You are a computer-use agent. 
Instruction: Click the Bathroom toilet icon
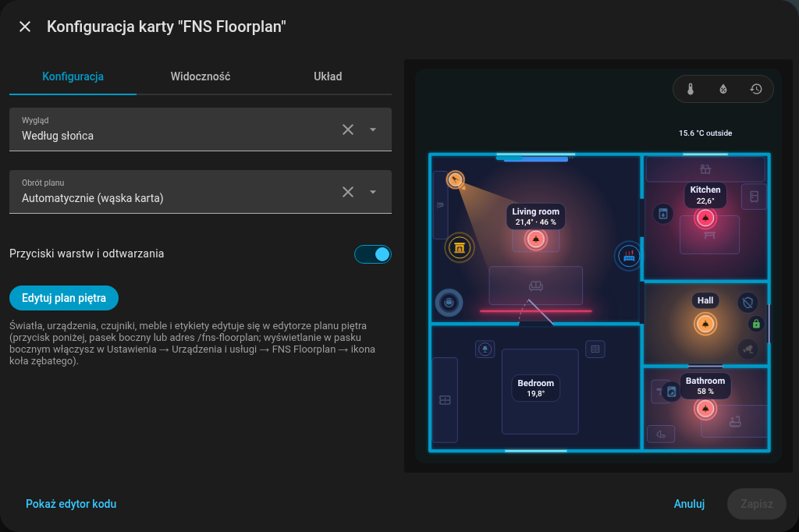click(661, 434)
